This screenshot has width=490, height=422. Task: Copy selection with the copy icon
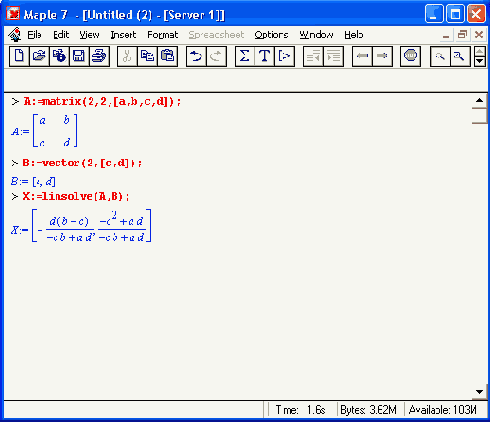tap(147, 56)
